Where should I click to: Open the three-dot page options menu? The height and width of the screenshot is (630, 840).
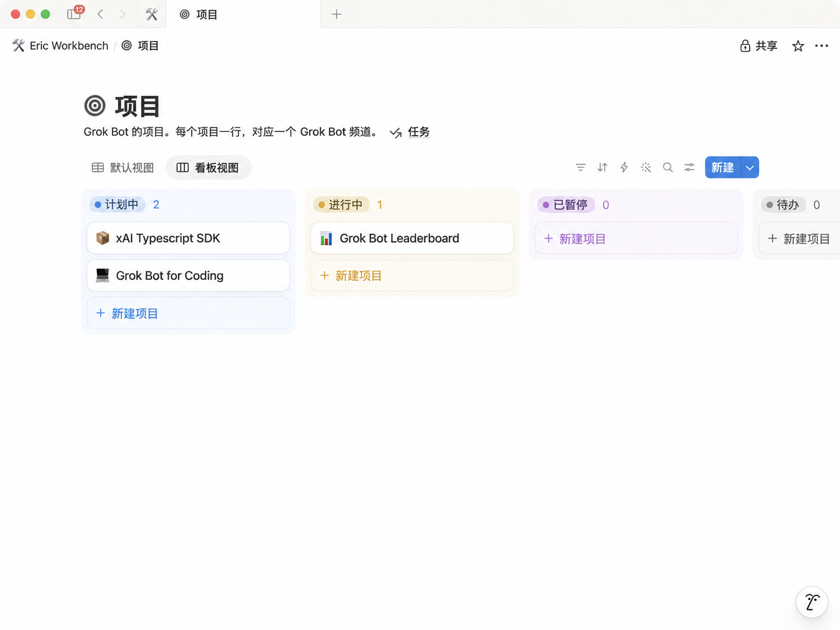pos(821,46)
